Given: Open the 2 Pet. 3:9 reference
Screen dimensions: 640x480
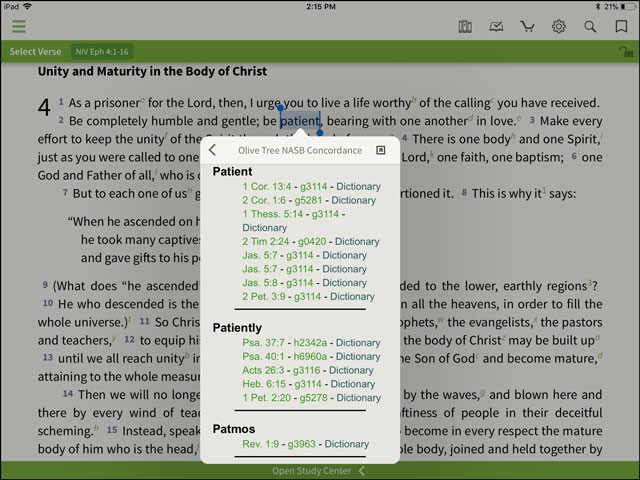Looking at the screenshot, I should (x=264, y=296).
